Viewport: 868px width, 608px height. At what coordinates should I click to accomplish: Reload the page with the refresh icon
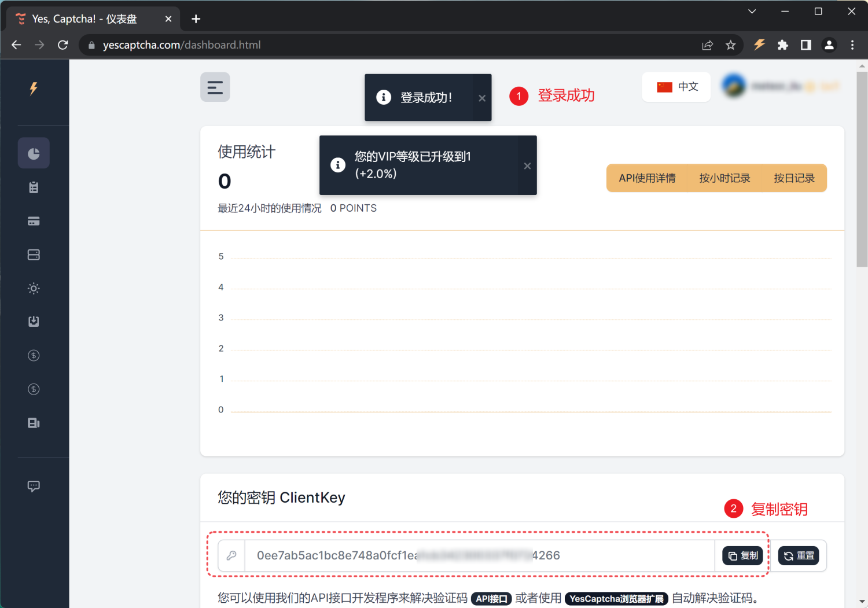[63, 45]
